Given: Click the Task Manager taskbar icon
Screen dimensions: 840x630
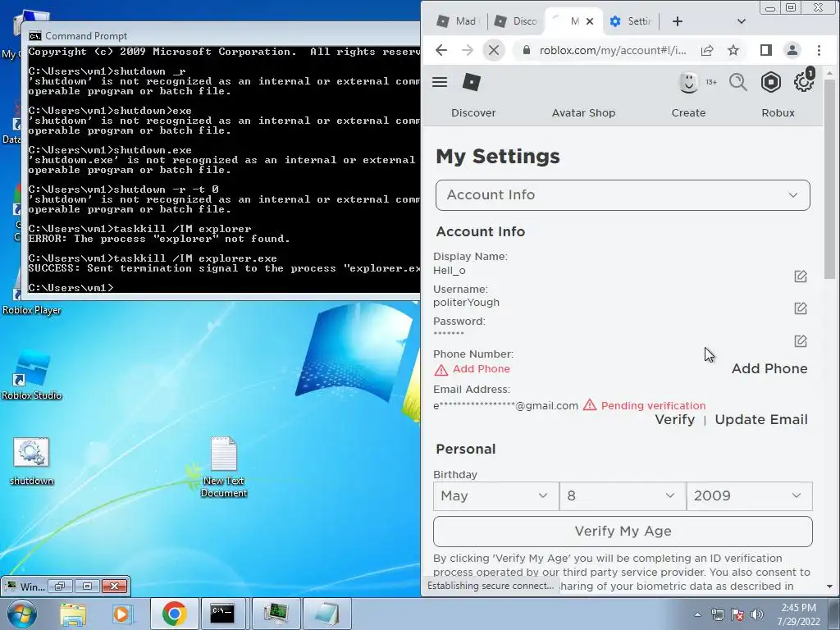Looking at the screenshot, I should click(x=276, y=614).
